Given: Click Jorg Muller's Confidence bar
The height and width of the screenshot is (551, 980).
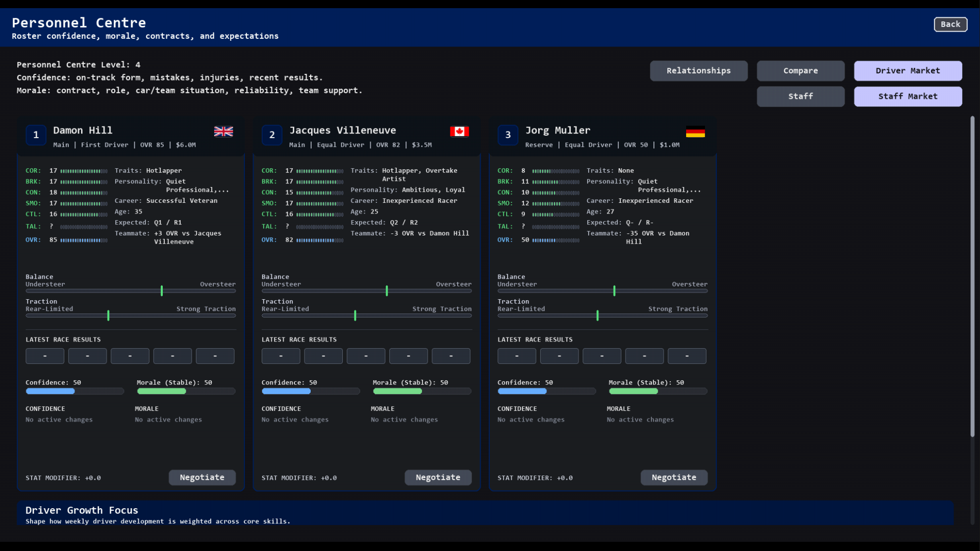Looking at the screenshot, I should (x=547, y=391).
